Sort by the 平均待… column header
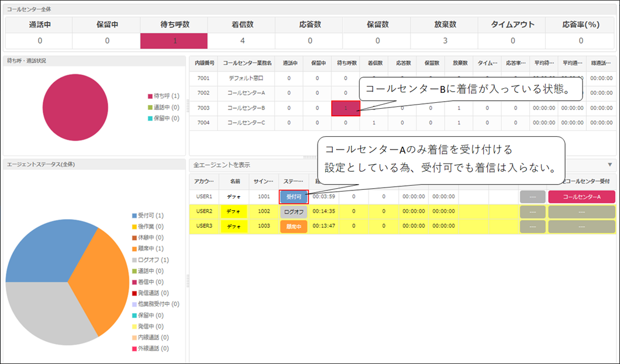Screen dimensions: 620x364 tap(544, 63)
